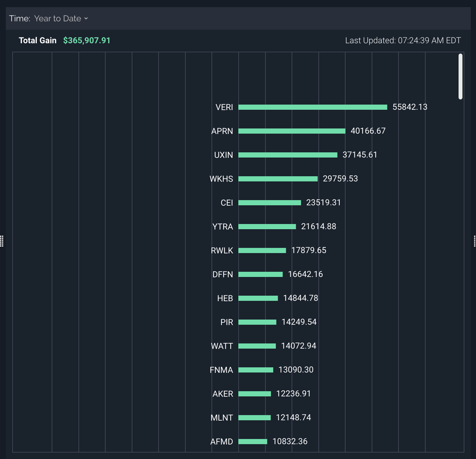Click the chart's vertical scrollbar thumb
Image resolution: width=476 pixels, height=459 pixels.
click(460, 76)
